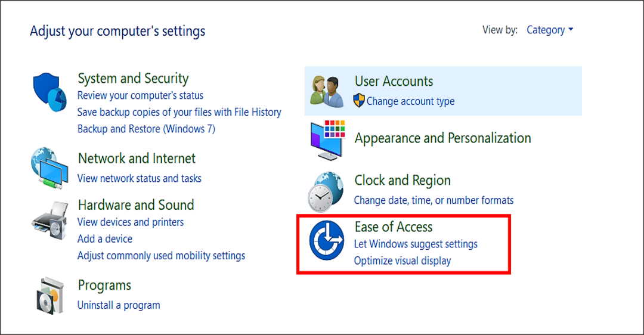This screenshot has width=644, height=335.
Task: Select View network status and tasks
Action: click(x=140, y=178)
